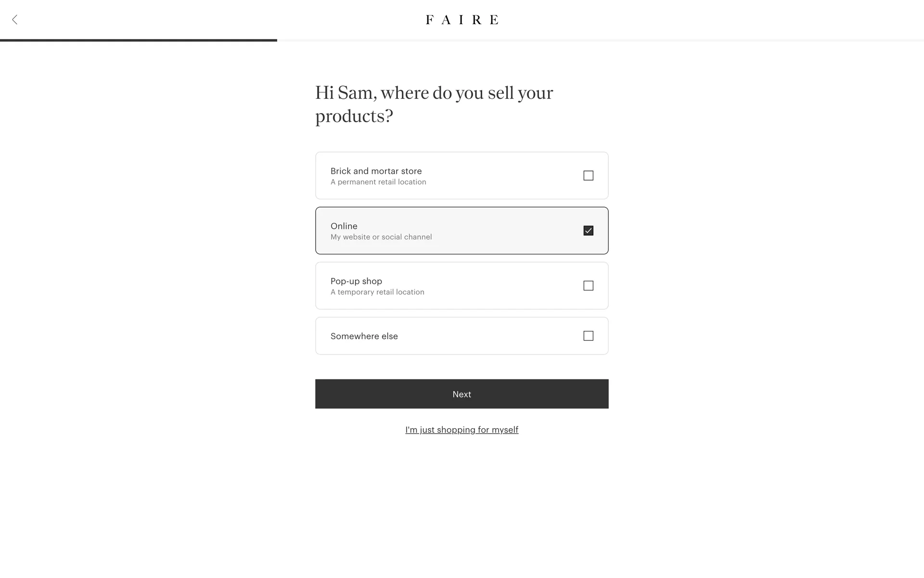
Task: Pick the 'Somewhere else' option label
Action: click(364, 336)
